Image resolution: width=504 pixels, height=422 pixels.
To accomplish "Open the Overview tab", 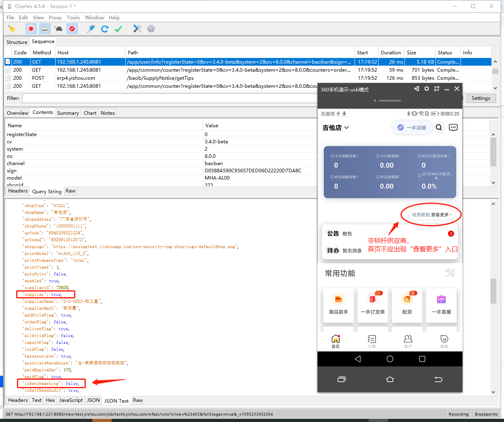I will [18, 113].
